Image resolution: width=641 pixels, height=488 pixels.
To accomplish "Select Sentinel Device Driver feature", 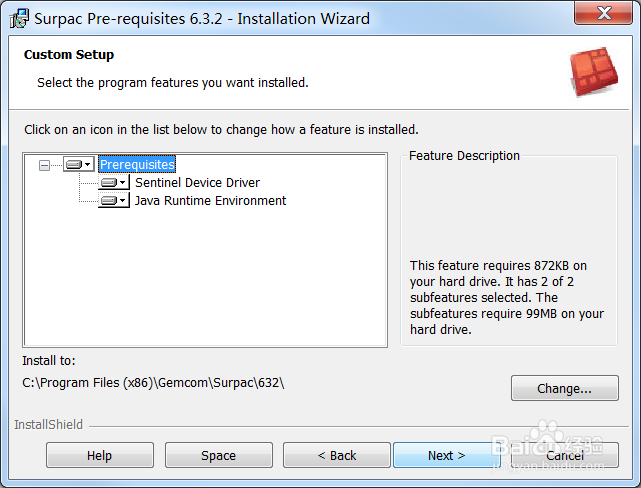I will (x=197, y=182).
